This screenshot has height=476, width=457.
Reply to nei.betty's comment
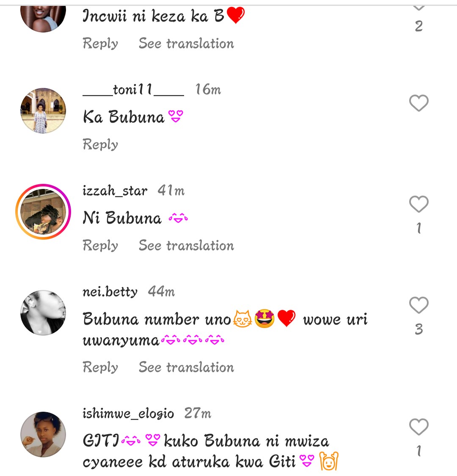[100, 367]
